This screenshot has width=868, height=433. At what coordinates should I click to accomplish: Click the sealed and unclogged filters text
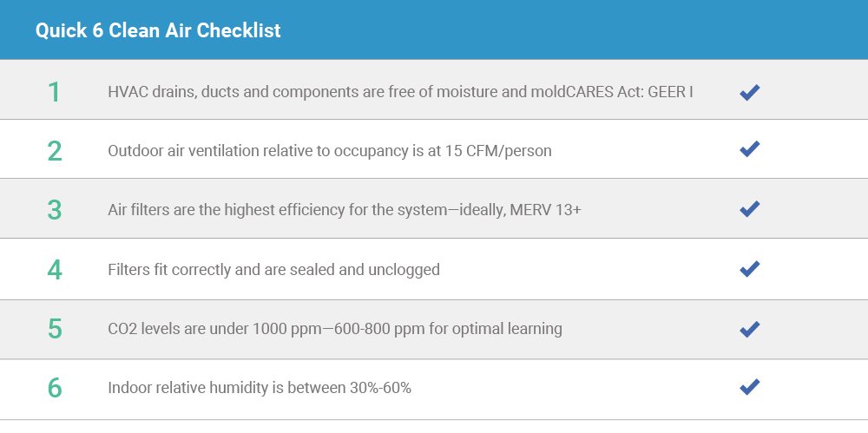tap(273, 270)
